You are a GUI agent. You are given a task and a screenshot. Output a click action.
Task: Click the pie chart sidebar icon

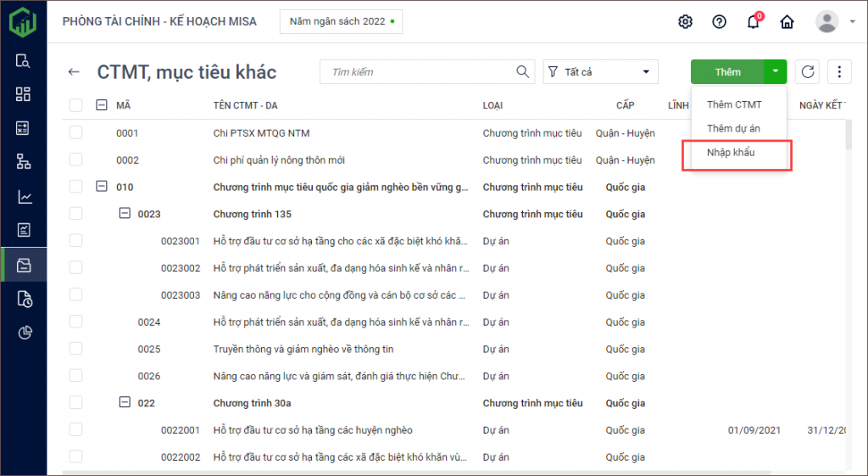pyautogui.click(x=24, y=333)
